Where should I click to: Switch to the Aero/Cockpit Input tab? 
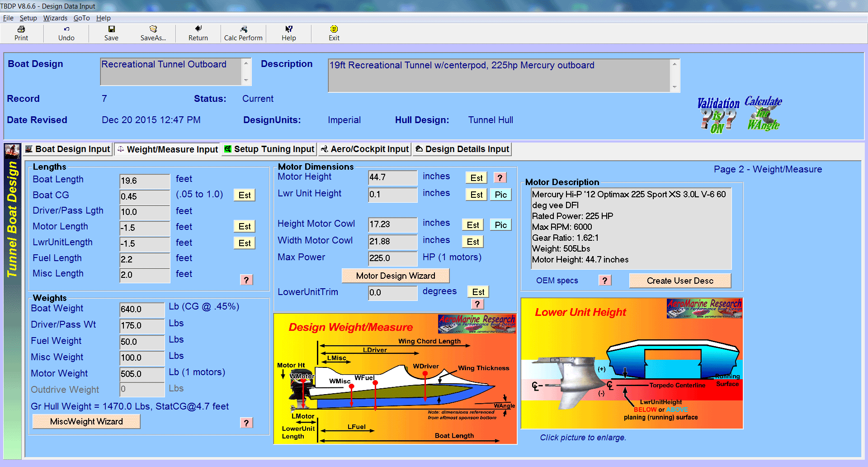(364, 149)
